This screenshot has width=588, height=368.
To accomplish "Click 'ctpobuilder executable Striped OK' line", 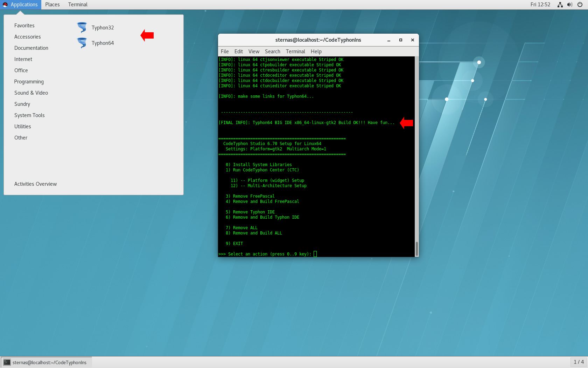I will click(x=280, y=65).
